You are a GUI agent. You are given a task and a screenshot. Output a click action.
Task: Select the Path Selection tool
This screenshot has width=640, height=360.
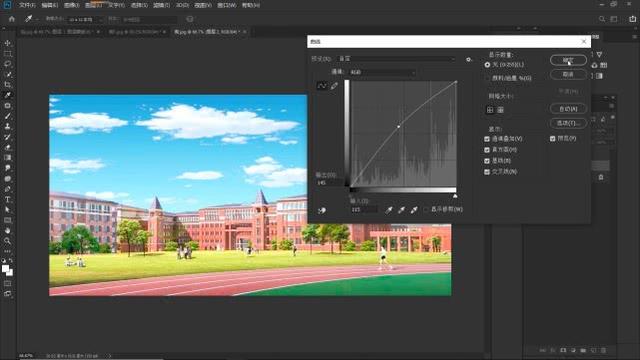[x=7, y=210]
